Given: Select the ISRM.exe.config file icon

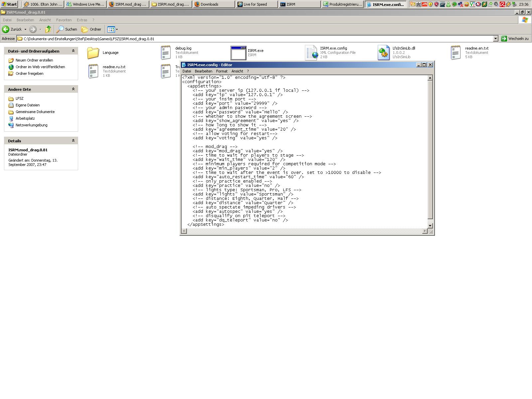Looking at the screenshot, I should (311, 53).
